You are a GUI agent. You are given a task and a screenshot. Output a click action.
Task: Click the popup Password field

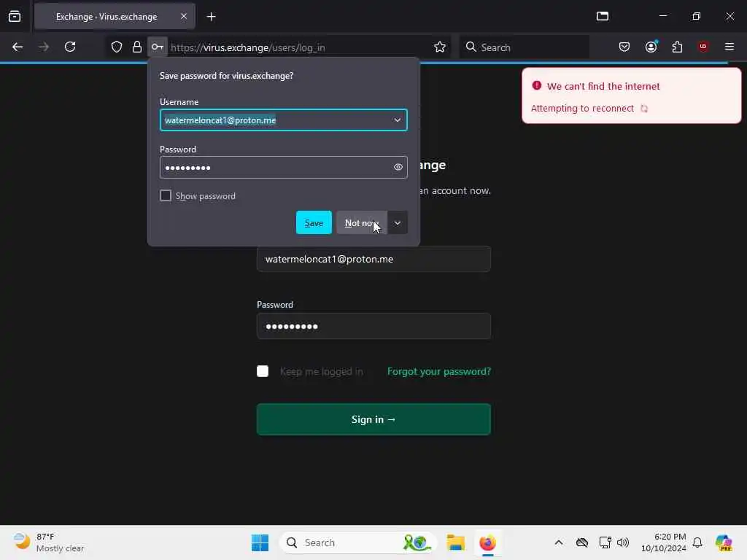pyautogui.click(x=284, y=167)
